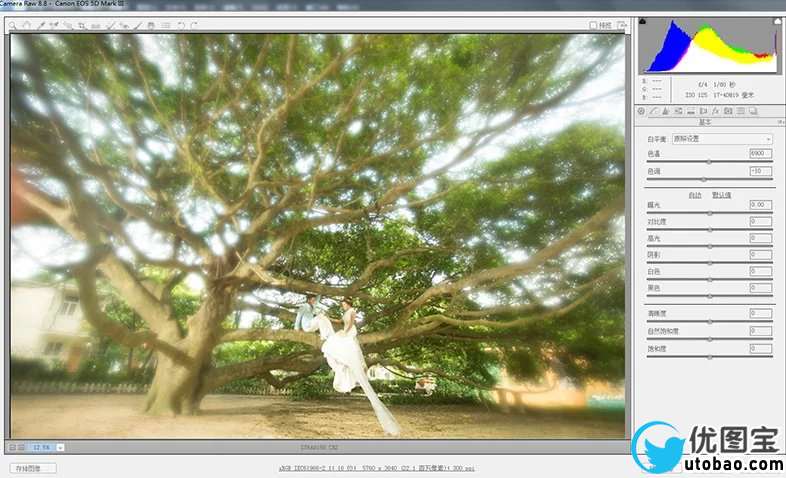Adjust the 自然饱和度 vibrance slider

point(709,339)
